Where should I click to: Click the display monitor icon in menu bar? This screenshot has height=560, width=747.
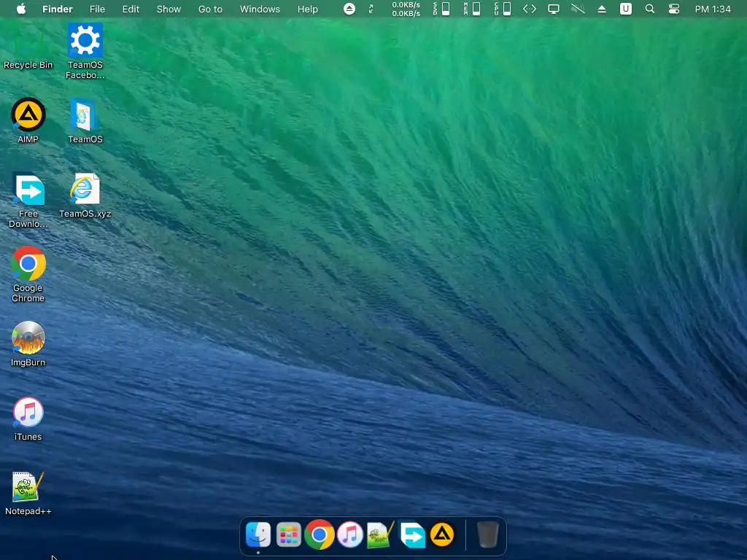tap(554, 9)
